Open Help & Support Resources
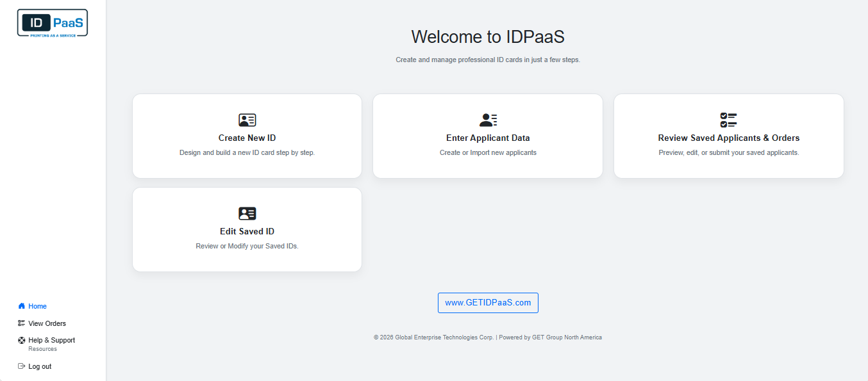 point(52,340)
